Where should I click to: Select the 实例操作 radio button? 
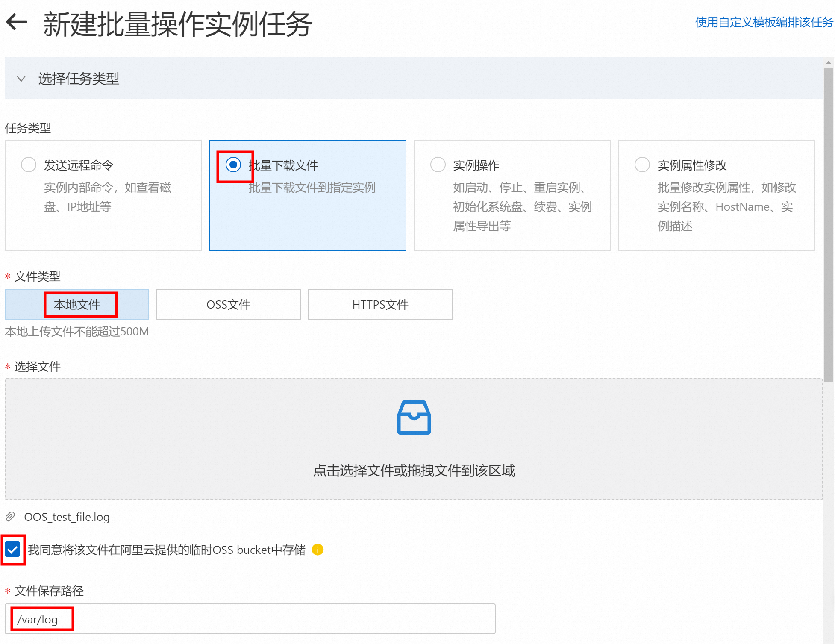(438, 165)
